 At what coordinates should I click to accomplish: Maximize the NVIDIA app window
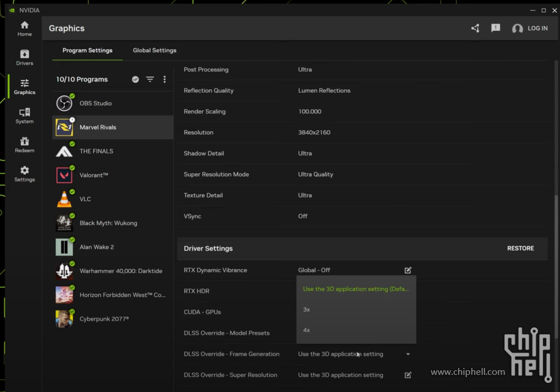click(x=543, y=10)
